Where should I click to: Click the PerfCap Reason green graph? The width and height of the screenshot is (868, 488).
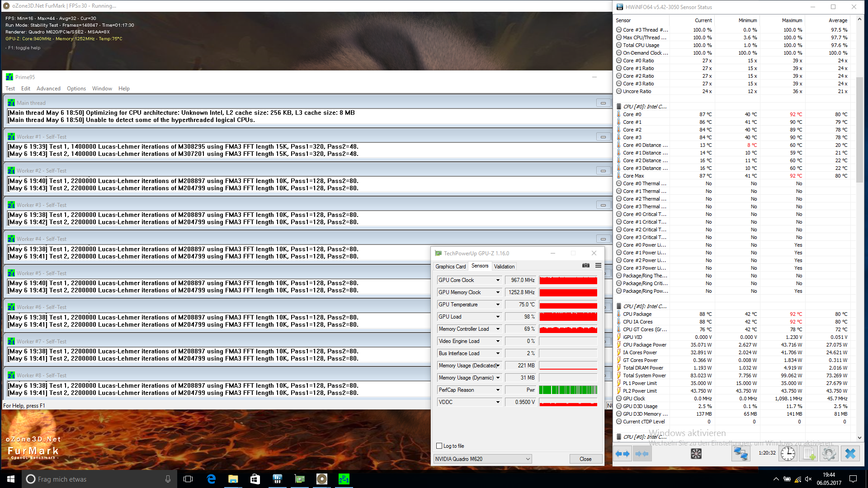pyautogui.click(x=568, y=390)
